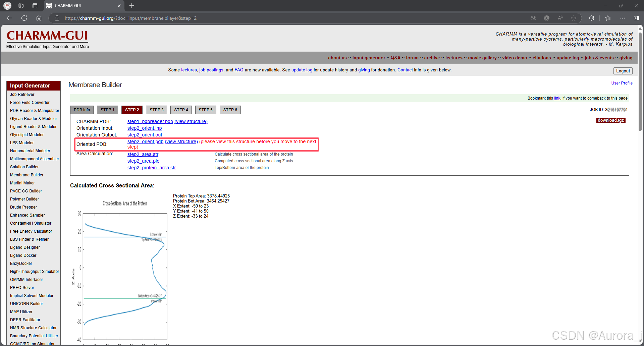Open step1_pdbreader.pdb file link

(150, 121)
